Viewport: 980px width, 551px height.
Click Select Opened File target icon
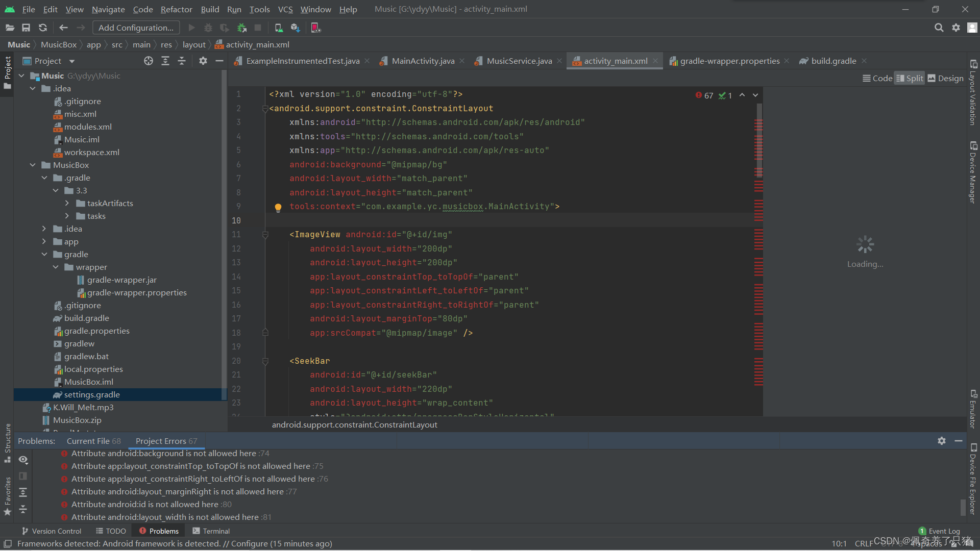pos(149,61)
